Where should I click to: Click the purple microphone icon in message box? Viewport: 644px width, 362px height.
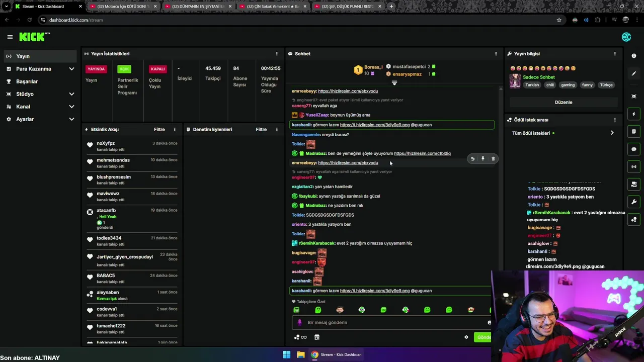pyautogui.click(x=299, y=322)
